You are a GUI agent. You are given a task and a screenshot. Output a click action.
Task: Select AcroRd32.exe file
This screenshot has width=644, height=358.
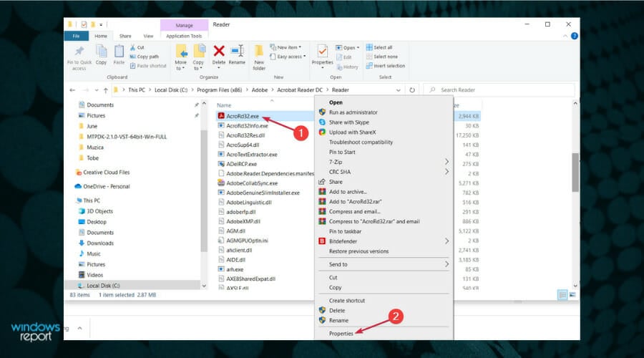coord(243,116)
